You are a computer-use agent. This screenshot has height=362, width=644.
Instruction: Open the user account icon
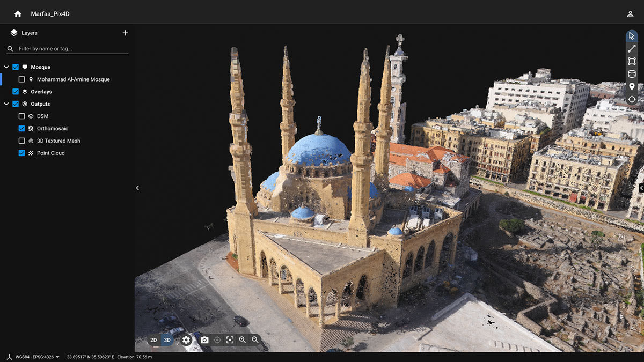tap(630, 13)
